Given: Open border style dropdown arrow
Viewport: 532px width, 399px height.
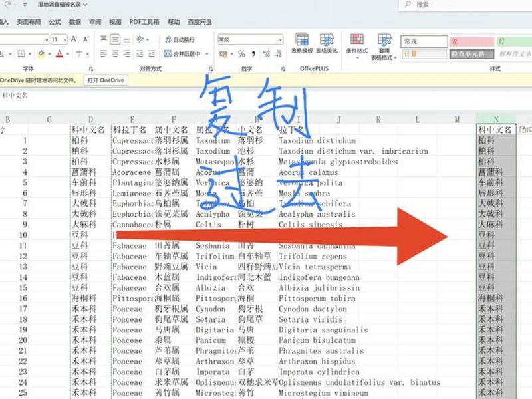Looking at the screenshot, I should [30, 54].
